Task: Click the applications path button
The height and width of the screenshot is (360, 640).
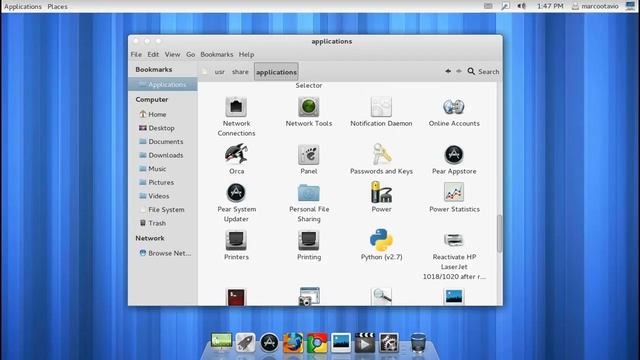Action: [276, 72]
